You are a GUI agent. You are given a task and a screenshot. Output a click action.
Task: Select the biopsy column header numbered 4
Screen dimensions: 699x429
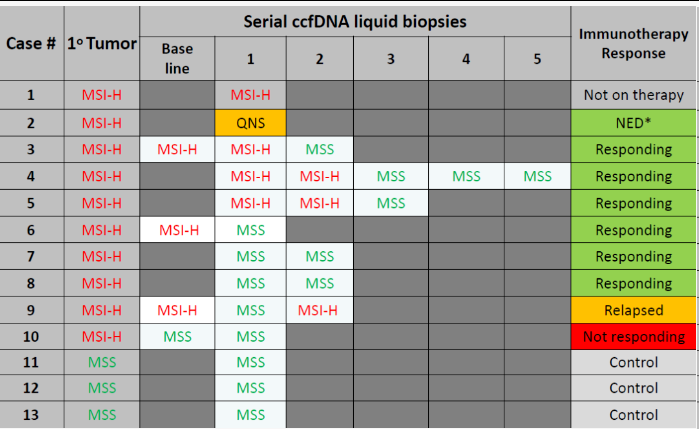[466, 60]
